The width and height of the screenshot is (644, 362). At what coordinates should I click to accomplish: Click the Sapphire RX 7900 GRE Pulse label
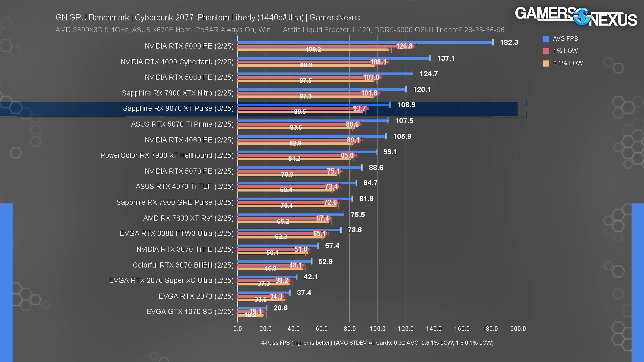click(x=175, y=202)
